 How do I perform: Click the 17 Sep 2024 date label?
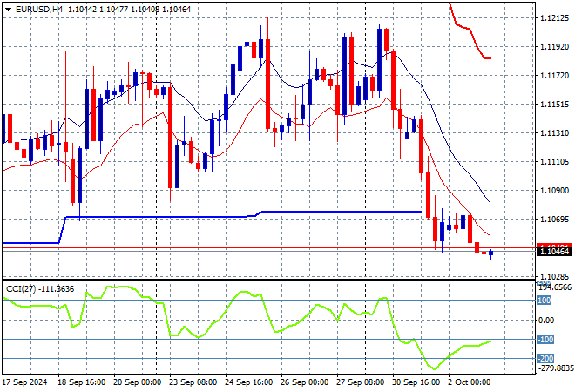(x=25, y=382)
